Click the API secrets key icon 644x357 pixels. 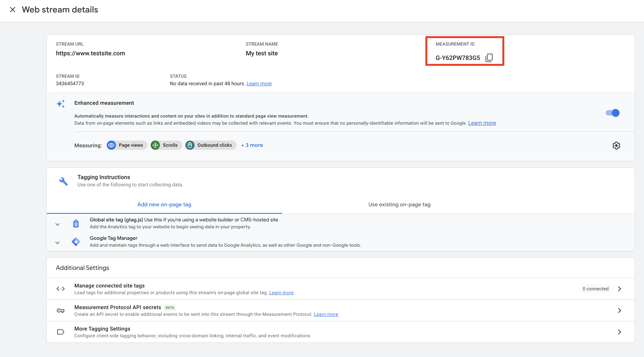pos(61,310)
